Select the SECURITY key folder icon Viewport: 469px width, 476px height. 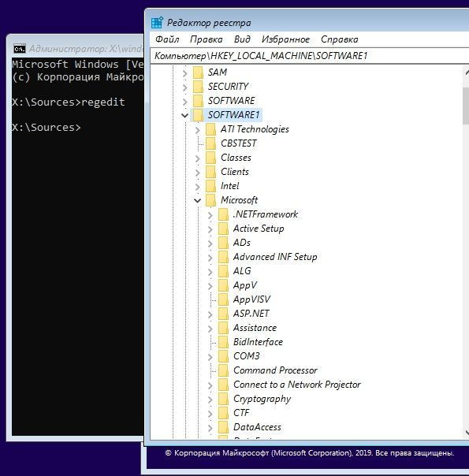tap(198, 87)
